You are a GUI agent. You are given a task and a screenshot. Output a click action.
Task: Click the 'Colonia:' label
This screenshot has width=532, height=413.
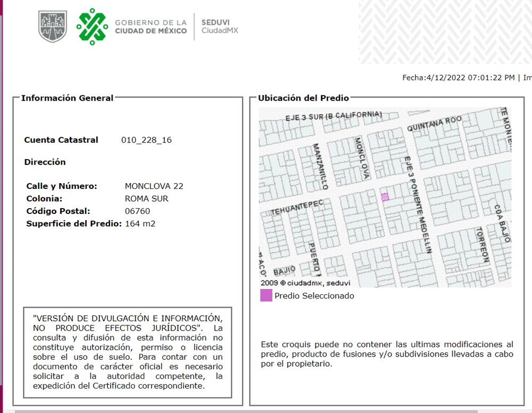[x=44, y=199]
